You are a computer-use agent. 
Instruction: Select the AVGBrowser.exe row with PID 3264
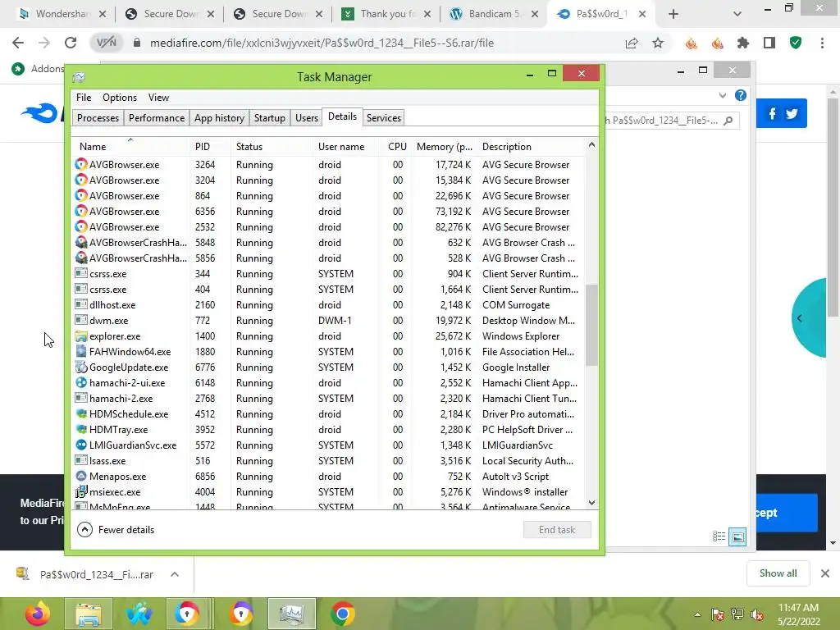click(x=329, y=164)
